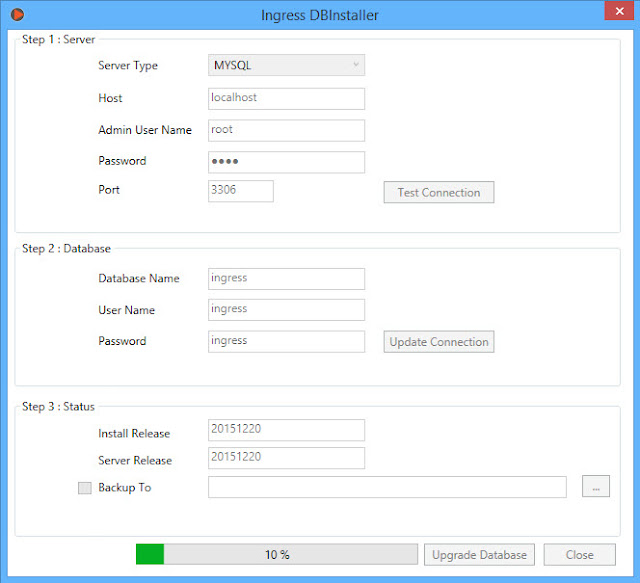
Task: Click the Ingress DBInstaller title text
Action: 320,16
